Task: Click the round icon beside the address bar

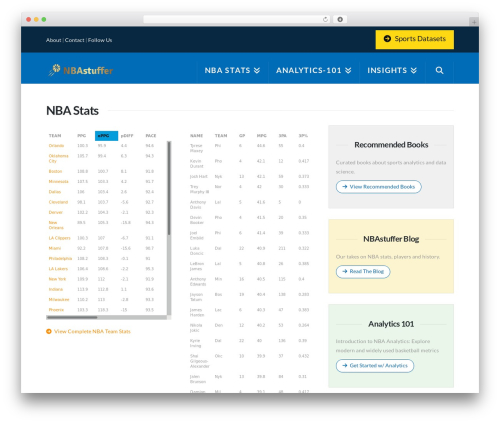Action: (x=340, y=19)
